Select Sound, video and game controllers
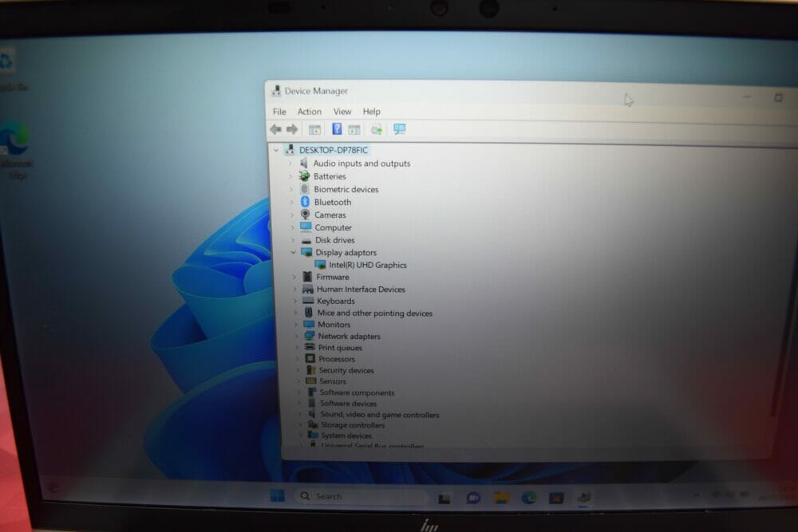798x532 pixels. [x=380, y=415]
